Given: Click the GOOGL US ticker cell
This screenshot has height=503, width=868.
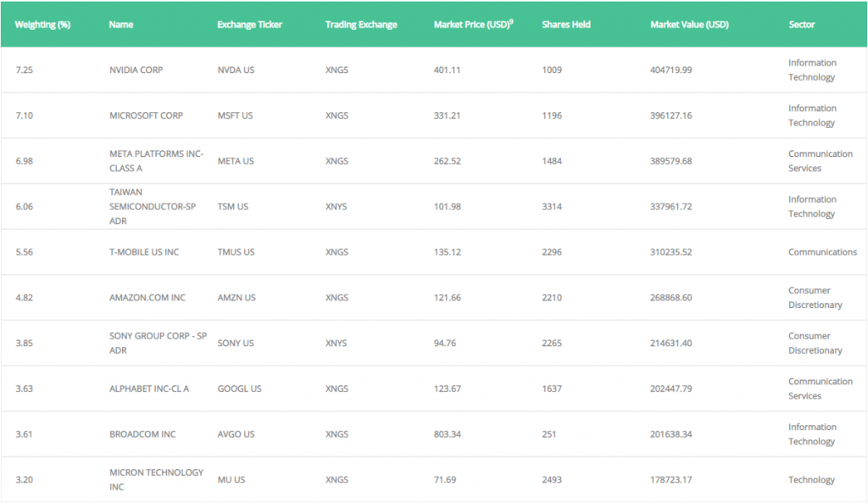Looking at the screenshot, I should (239, 388).
